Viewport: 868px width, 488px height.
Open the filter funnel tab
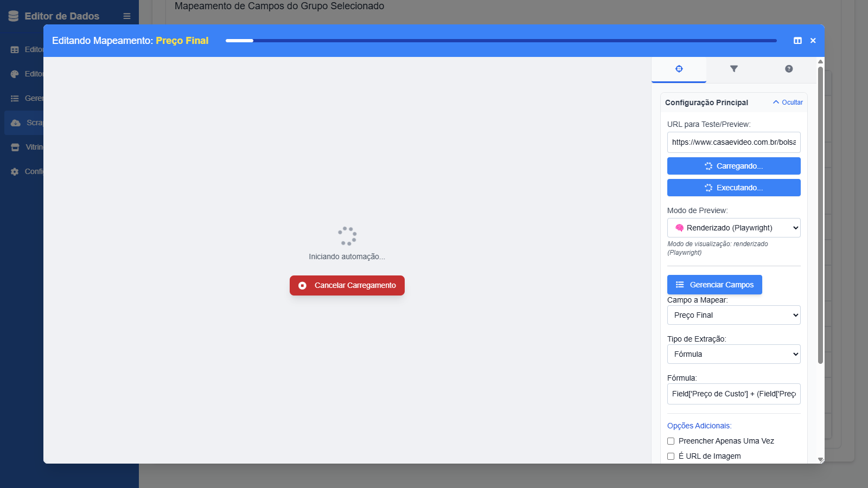tap(733, 69)
